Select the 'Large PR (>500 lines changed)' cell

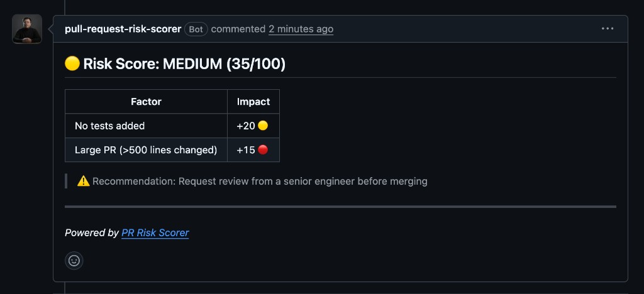pos(146,150)
